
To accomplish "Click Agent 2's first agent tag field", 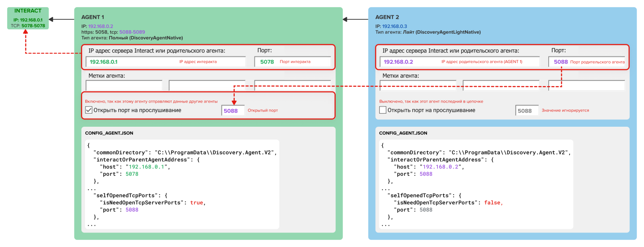I will (x=418, y=86).
